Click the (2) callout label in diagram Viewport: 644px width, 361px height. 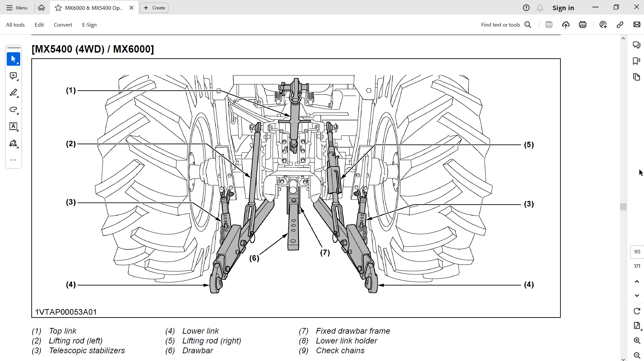click(71, 144)
